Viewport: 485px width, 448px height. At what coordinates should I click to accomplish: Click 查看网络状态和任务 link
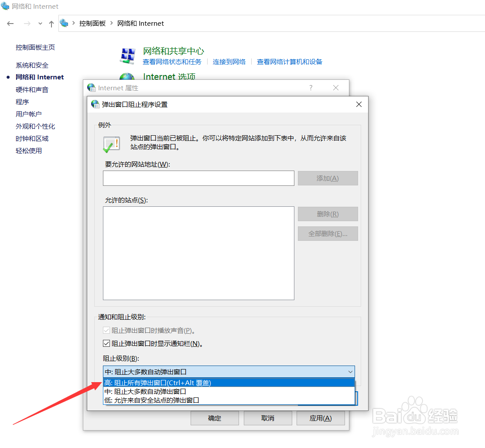[x=172, y=62]
